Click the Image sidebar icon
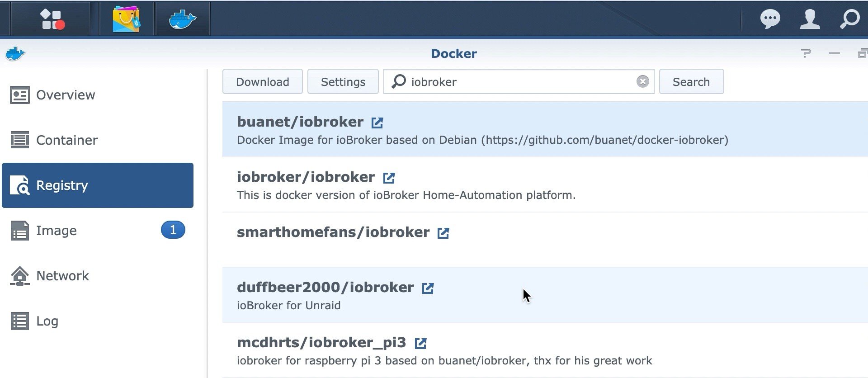The height and width of the screenshot is (378, 868). (x=20, y=231)
